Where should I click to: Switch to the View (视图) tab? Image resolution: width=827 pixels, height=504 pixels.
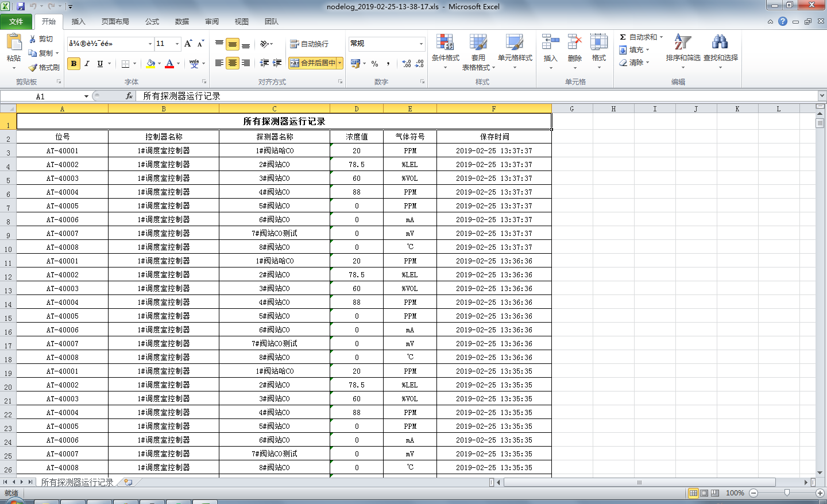(x=242, y=22)
